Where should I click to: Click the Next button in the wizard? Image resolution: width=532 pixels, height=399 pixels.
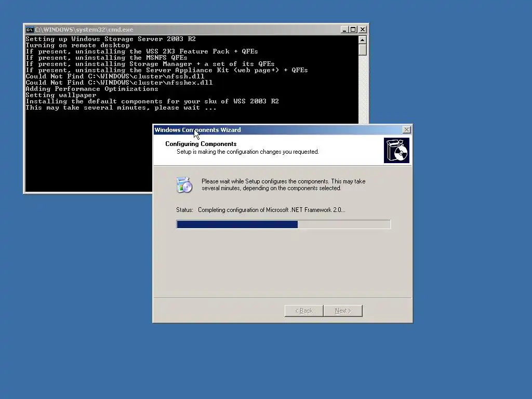pyautogui.click(x=343, y=311)
